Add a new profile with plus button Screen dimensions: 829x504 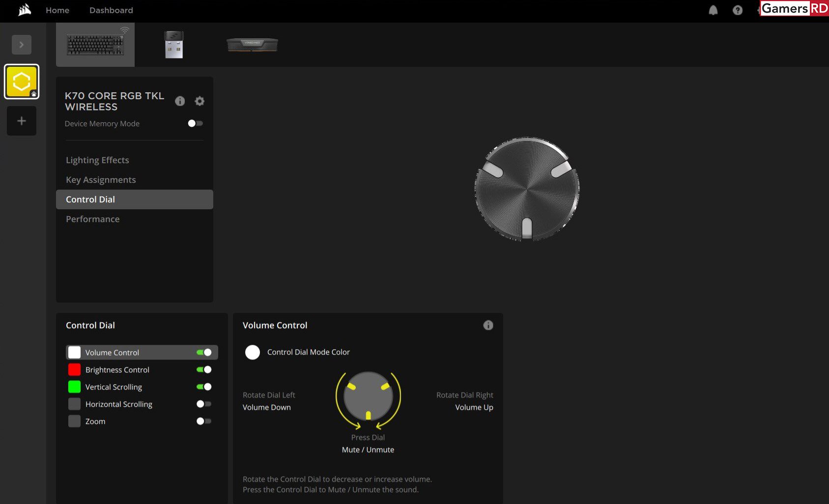click(22, 121)
